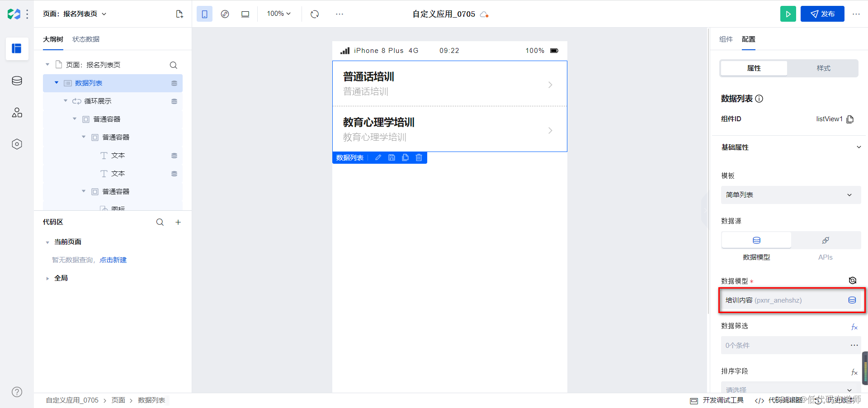Click the copy icon on 数据列表 toolbar

[x=406, y=157]
